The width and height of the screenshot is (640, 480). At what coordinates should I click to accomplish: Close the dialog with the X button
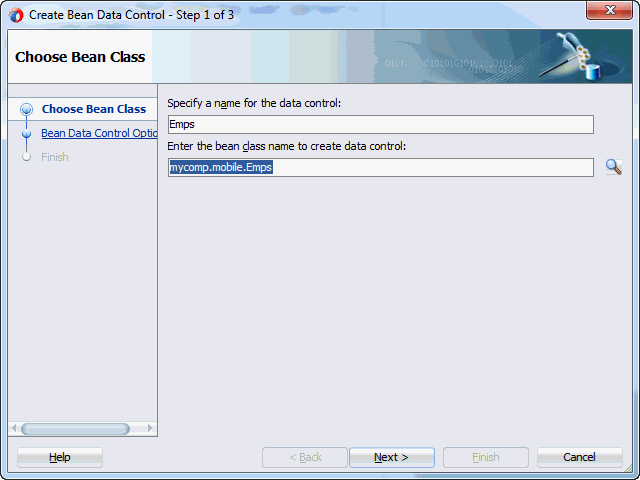[609, 10]
